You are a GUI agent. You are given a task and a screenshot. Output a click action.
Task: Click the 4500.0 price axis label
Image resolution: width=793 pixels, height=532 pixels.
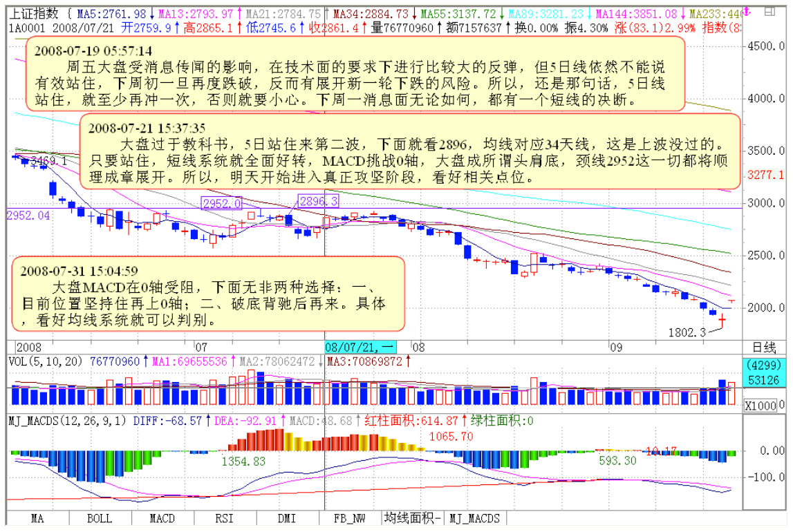coord(766,46)
